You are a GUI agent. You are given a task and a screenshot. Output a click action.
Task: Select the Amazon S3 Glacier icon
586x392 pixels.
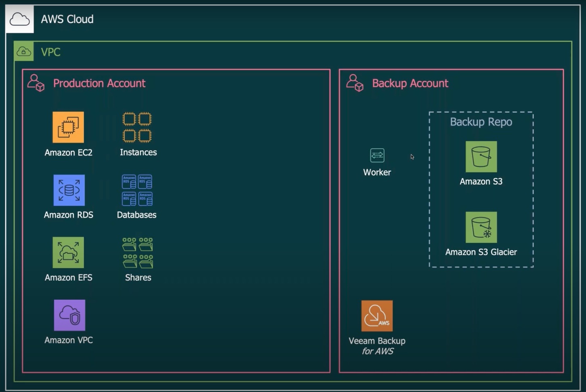(x=481, y=227)
